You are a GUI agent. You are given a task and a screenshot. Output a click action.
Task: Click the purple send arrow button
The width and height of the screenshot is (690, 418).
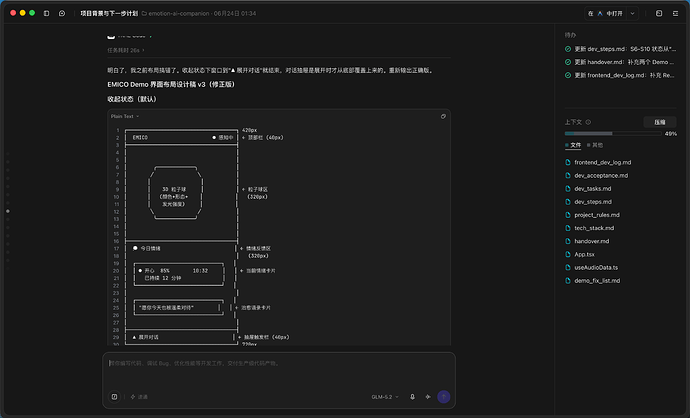pos(444,396)
